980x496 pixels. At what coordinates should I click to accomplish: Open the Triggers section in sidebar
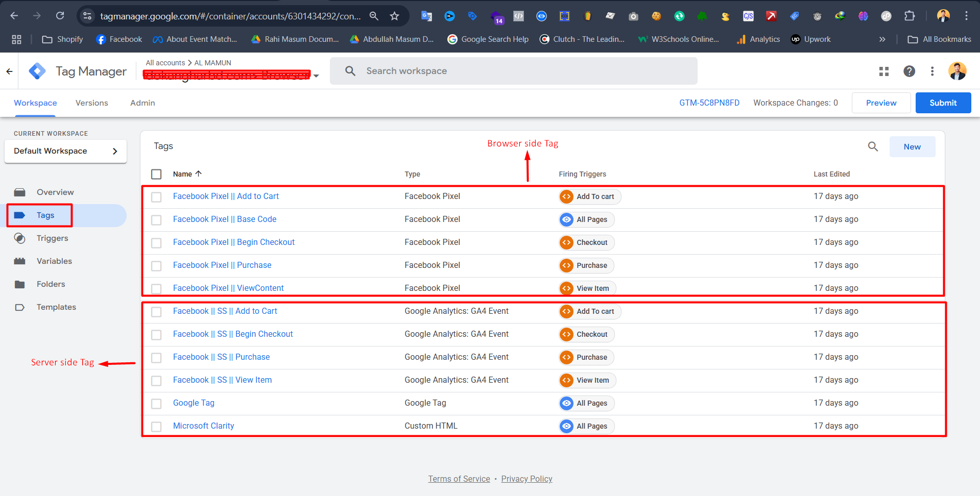52,238
